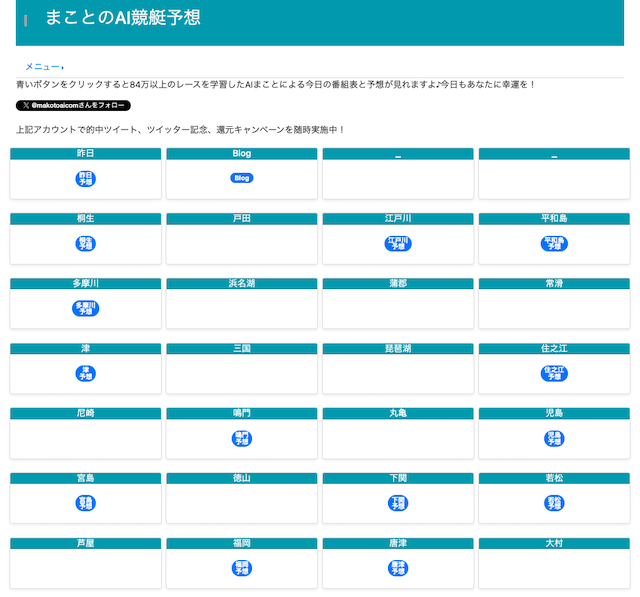The width and height of the screenshot is (640, 597).
Task: Click the 三国 card header
Action: [242, 348]
